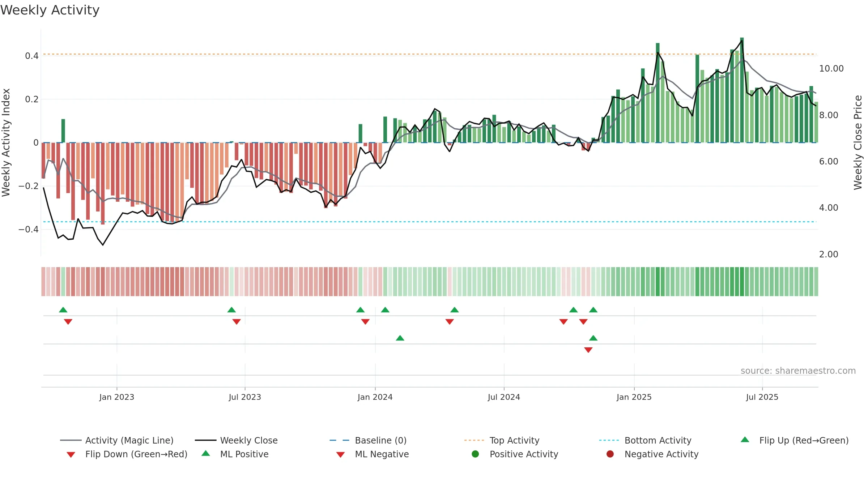Click the source: sharemaestro.com text

click(x=798, y=371)
